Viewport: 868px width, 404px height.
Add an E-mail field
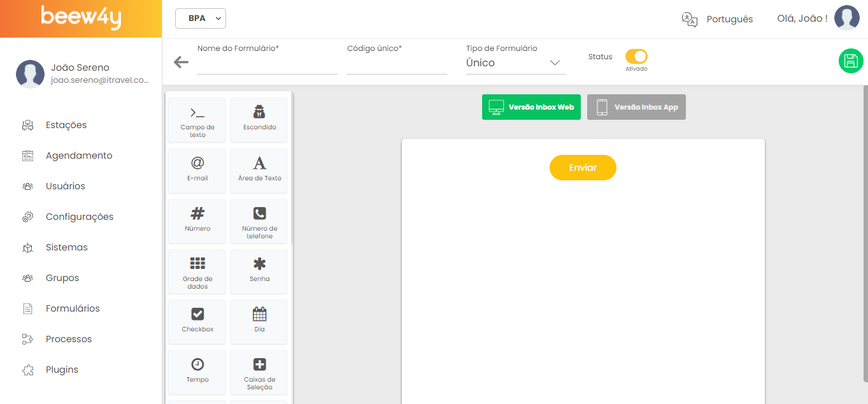(197, 170)
